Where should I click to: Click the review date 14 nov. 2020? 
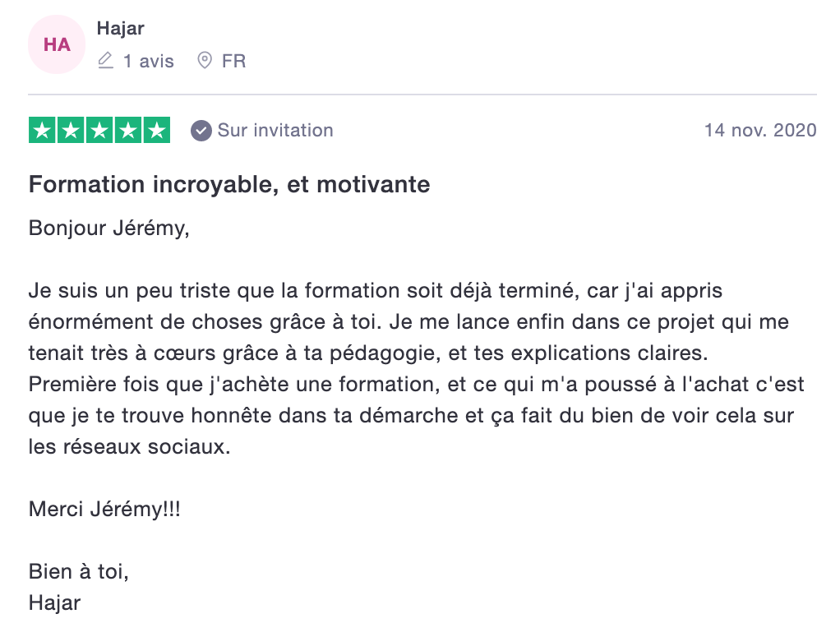pyautogui.click(x=760, y=131)
